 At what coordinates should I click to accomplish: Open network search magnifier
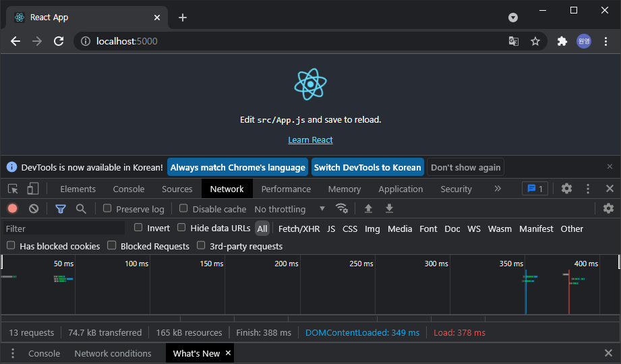[81, 209]
